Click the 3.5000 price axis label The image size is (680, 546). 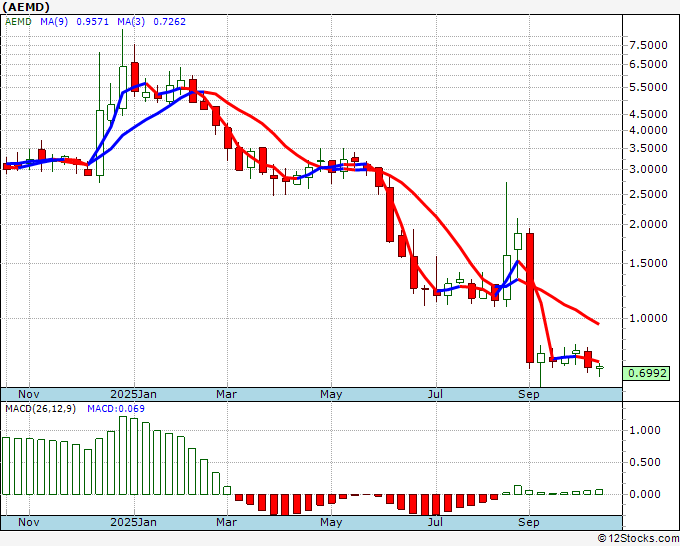coord(648,148)
